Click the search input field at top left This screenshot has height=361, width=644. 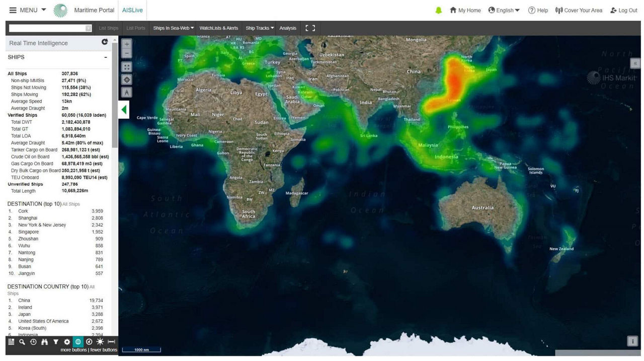coord(47,28)
